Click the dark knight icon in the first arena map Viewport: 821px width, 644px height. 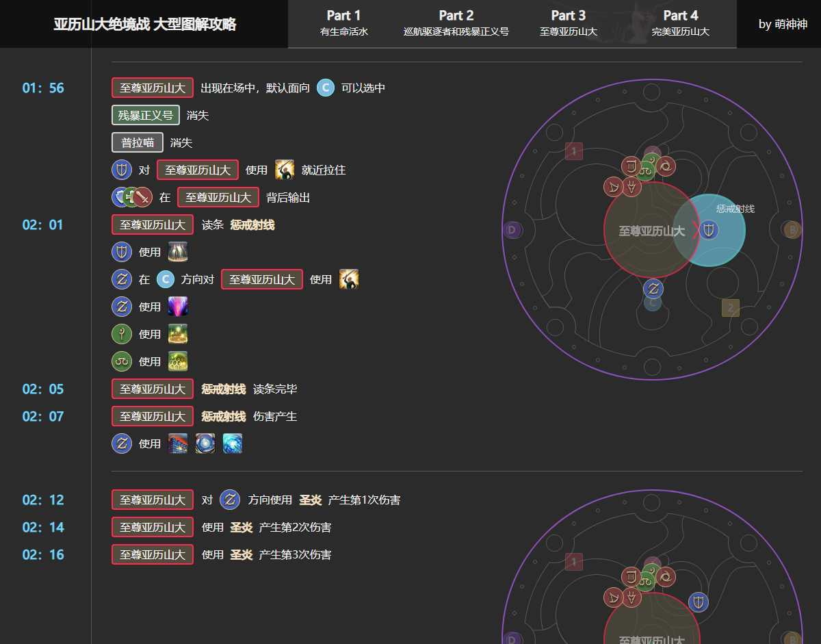click(x=653, y=288)
